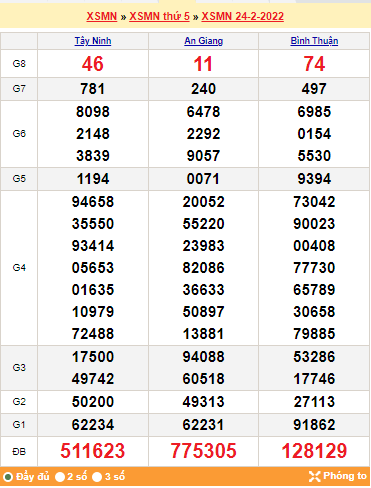The width and height of the screenshot is (371, 488).
Task: Click An Giang ĐB result 775305
Action: coord(203,451)
